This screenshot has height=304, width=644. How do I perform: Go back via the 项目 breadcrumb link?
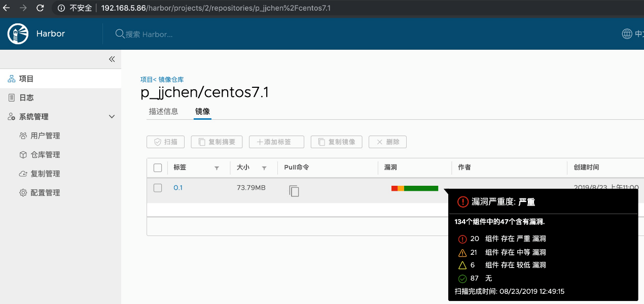(x=147, y=80)
